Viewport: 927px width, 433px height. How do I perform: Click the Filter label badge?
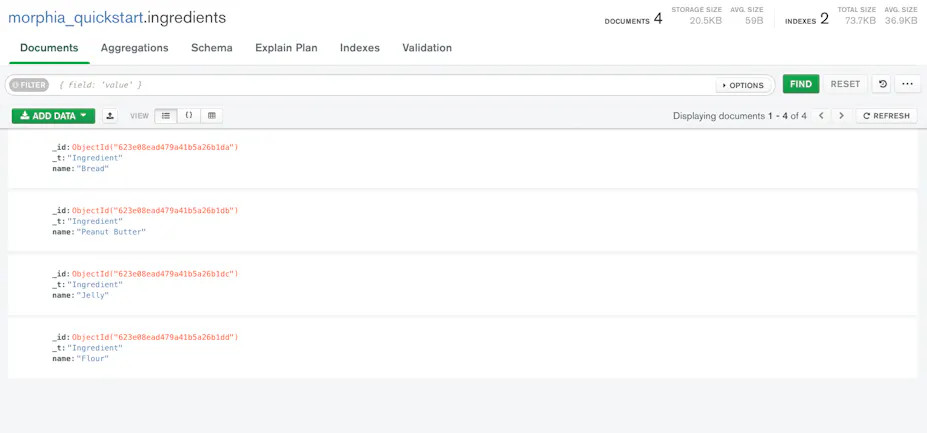point(29,85)
